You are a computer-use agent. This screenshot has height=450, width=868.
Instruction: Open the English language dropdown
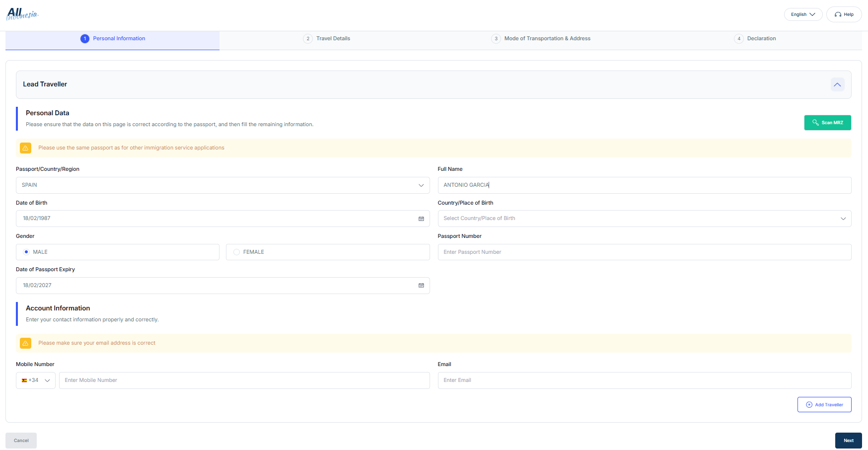(x=803, y=14)
